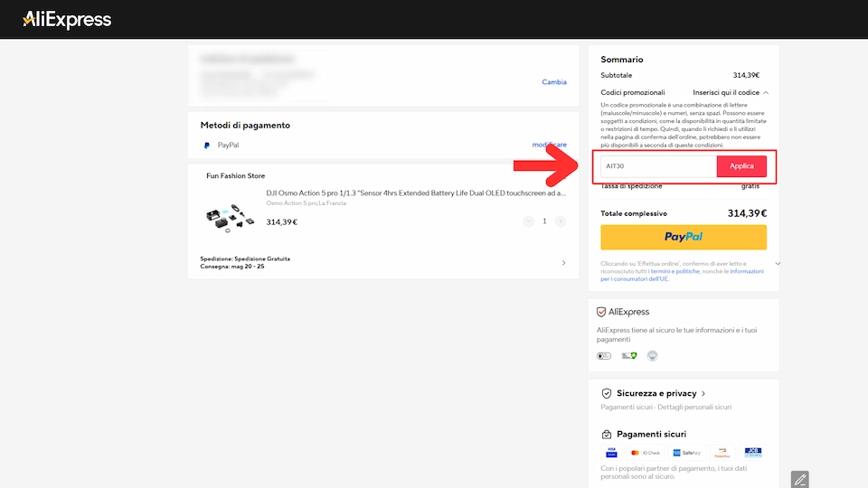This screenshot has height=488, width=868.
Task: Click the AliExpress shield check icon
Action: (x=601, y=312)
